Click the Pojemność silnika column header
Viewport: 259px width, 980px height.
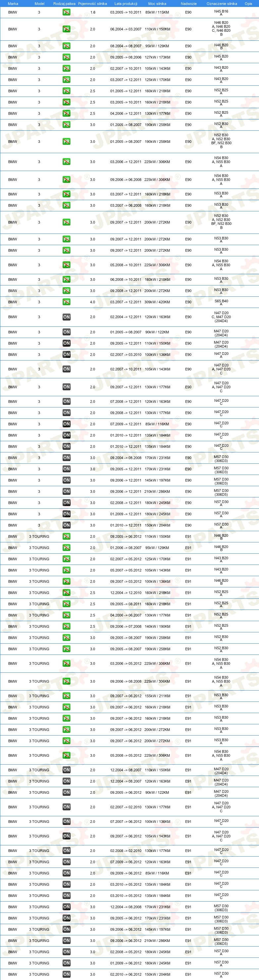click(x=92, y=3)
